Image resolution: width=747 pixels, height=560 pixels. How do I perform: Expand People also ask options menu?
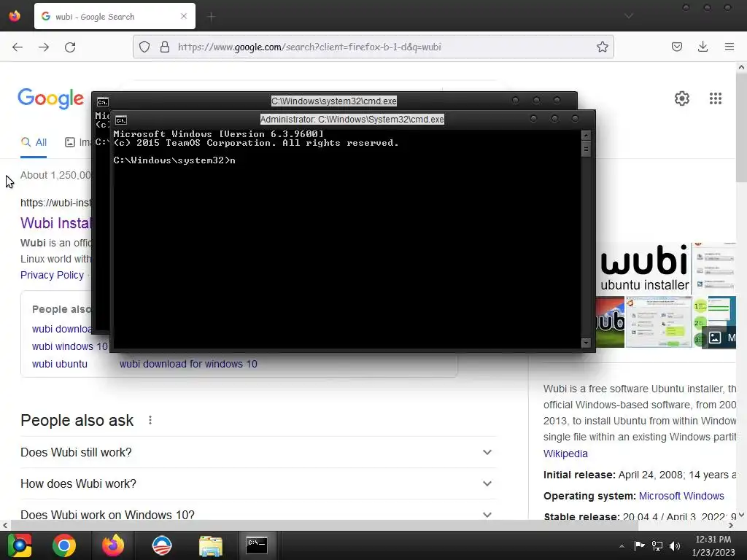pyautogui.click(x=150, y=420)
